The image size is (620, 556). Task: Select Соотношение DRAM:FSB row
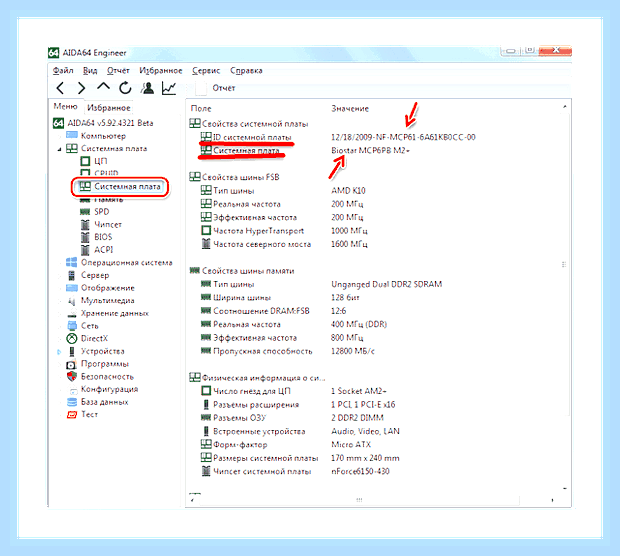(273, 311)
